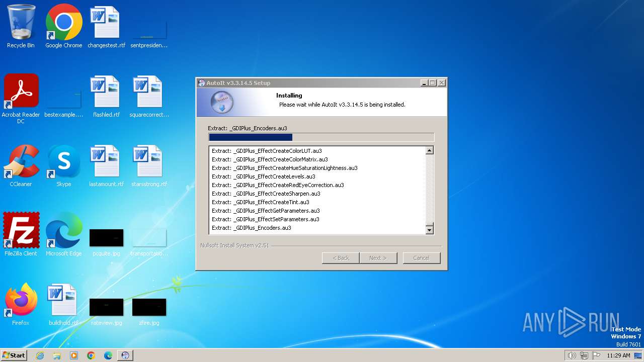Click the Start button
644x362 pixels.
14,355
